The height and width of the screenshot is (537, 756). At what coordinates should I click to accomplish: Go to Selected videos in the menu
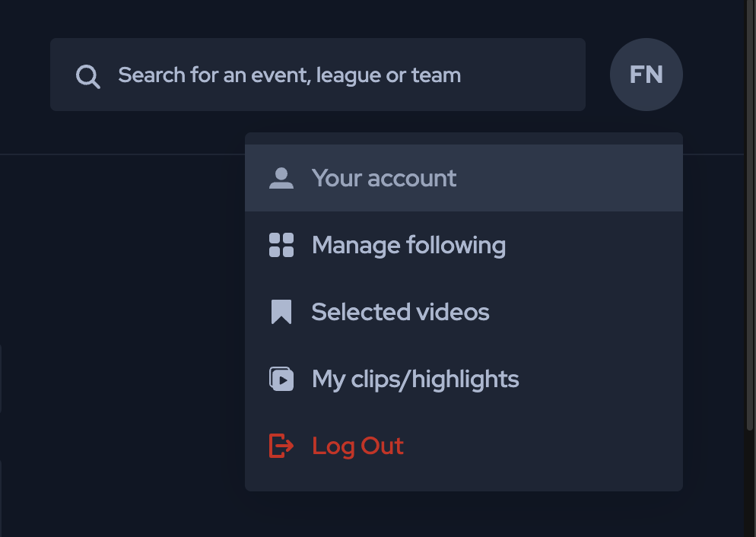pos(400,312)
